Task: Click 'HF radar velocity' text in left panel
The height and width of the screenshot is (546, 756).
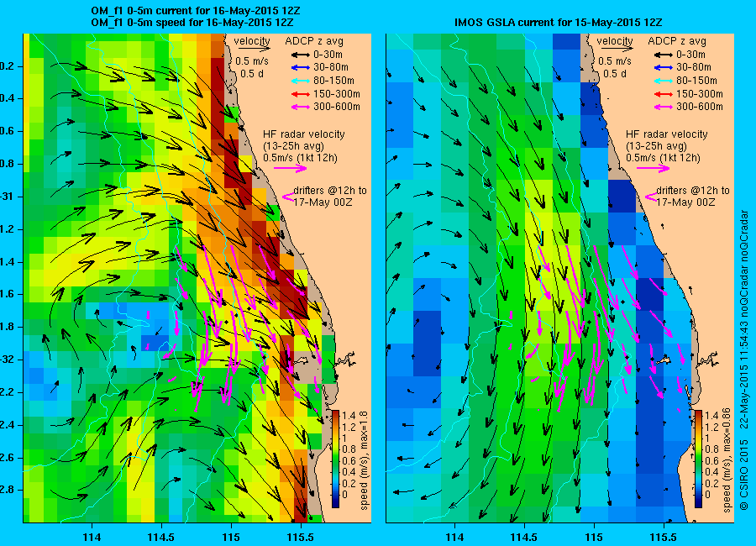Action: tap(304, 134)
